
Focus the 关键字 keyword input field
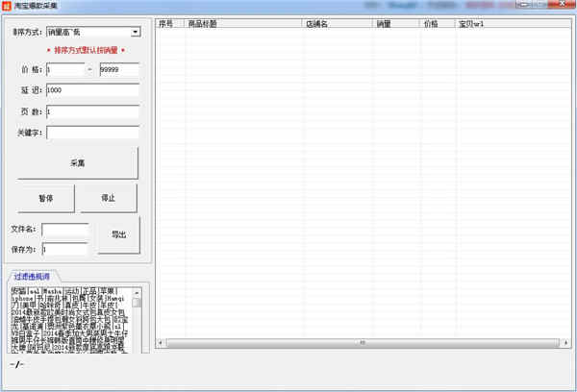tap(92, 133)
